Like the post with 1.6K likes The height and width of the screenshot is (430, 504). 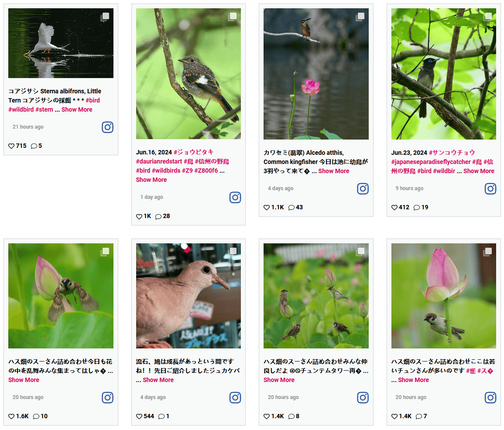11,416
